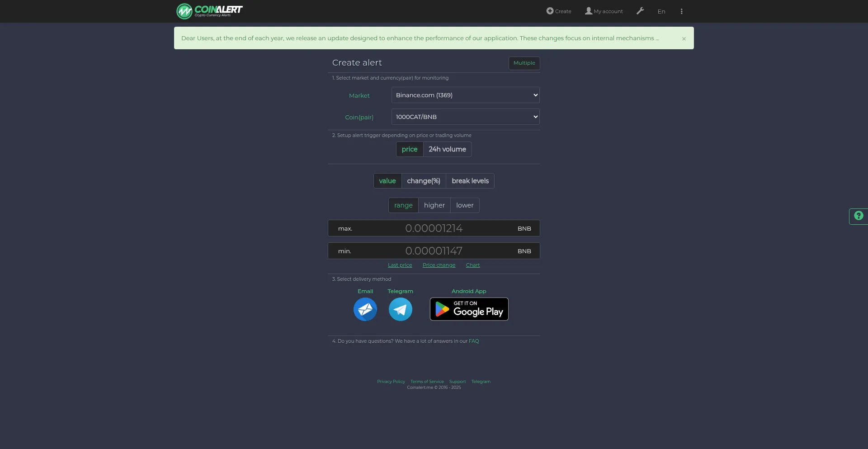Select Email as delivery method
The width and height of the screenshot is (868, 449).
click(365, 309)
